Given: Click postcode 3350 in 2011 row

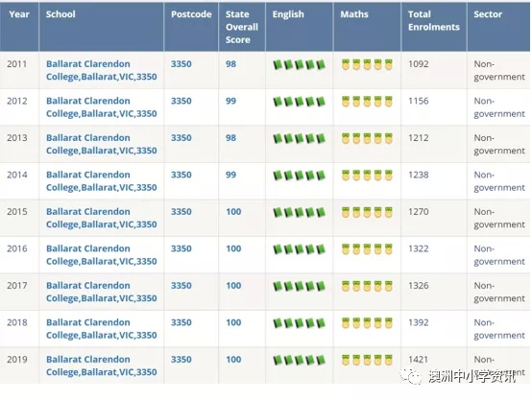Looking at the screenshot, I should tap(181, 64).
